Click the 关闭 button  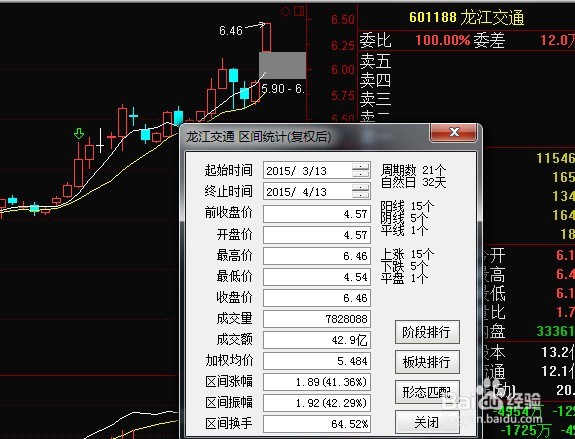(427, 422)
